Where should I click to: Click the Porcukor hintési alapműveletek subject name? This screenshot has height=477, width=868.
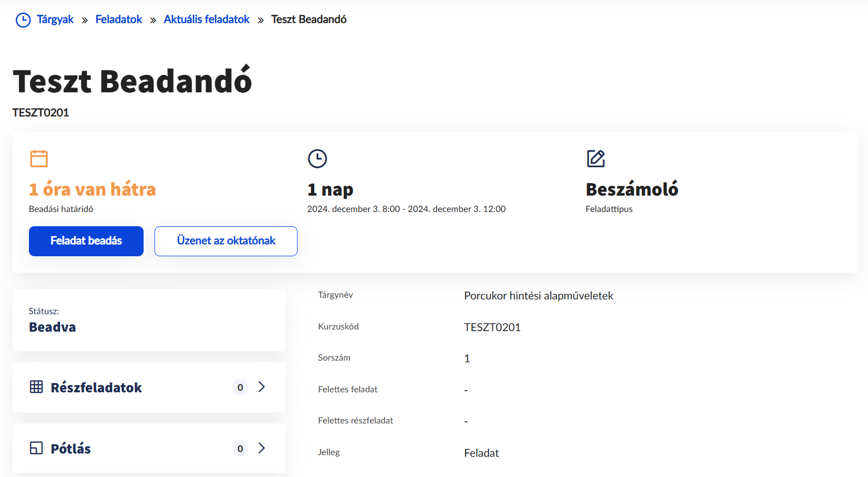[x=538, y=296]
